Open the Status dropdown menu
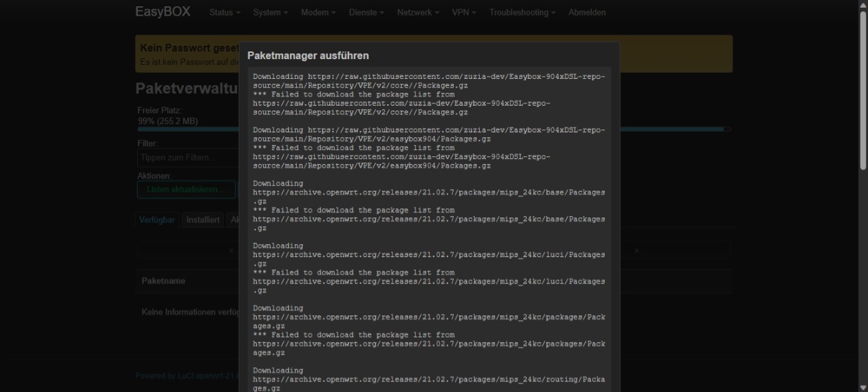 coord(224,13)
